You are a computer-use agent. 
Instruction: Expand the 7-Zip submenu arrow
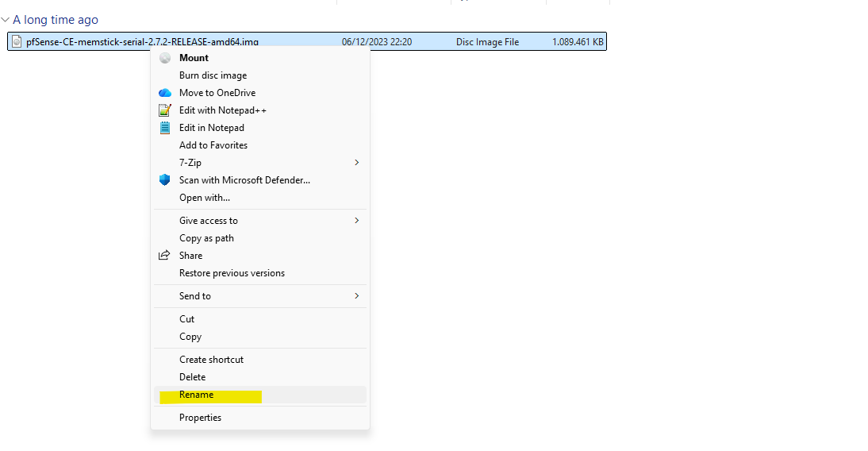click(356, 162)
